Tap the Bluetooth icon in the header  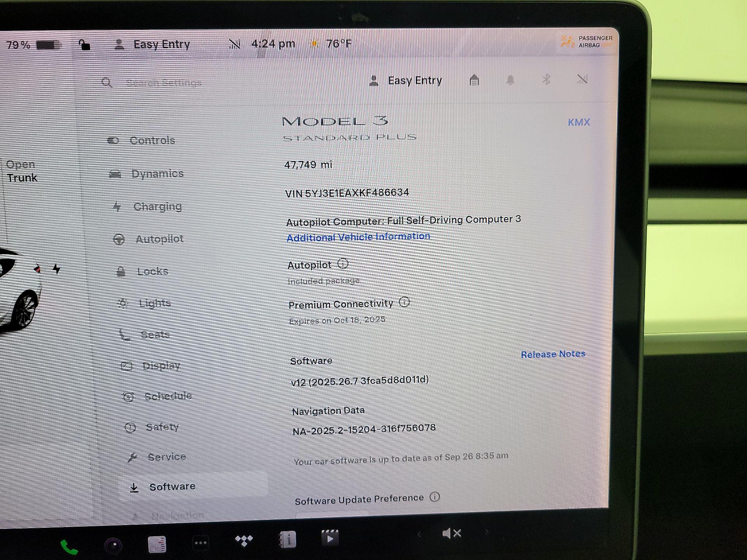coord(546,80)
